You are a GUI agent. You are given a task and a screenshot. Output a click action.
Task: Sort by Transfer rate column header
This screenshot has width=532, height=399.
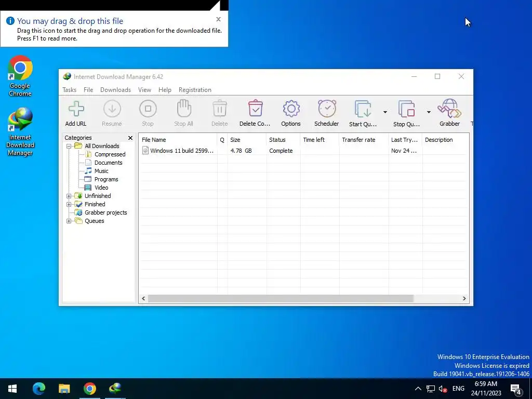click(364, 140)
